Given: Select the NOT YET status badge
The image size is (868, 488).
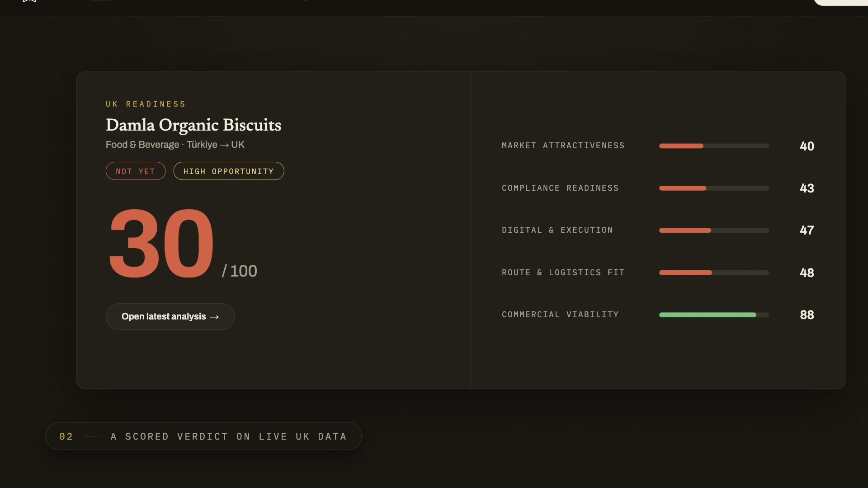Looking at the screenshot, I should point(136,171).
